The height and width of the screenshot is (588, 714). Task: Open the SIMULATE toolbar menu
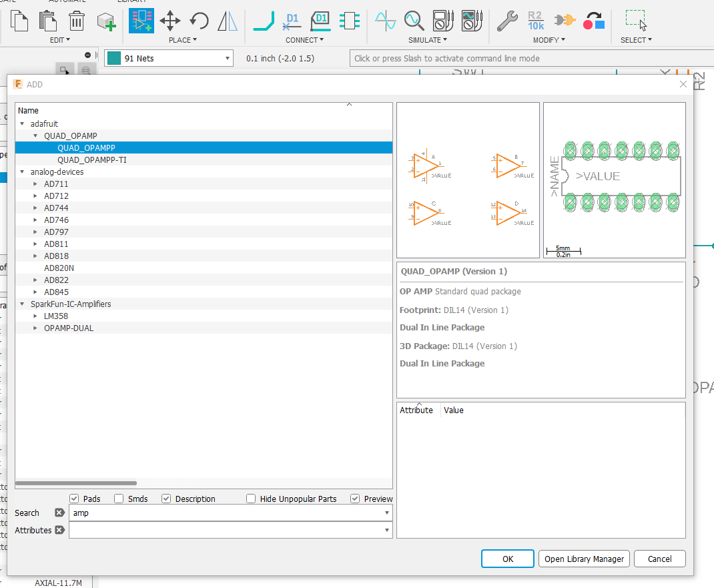424,40
